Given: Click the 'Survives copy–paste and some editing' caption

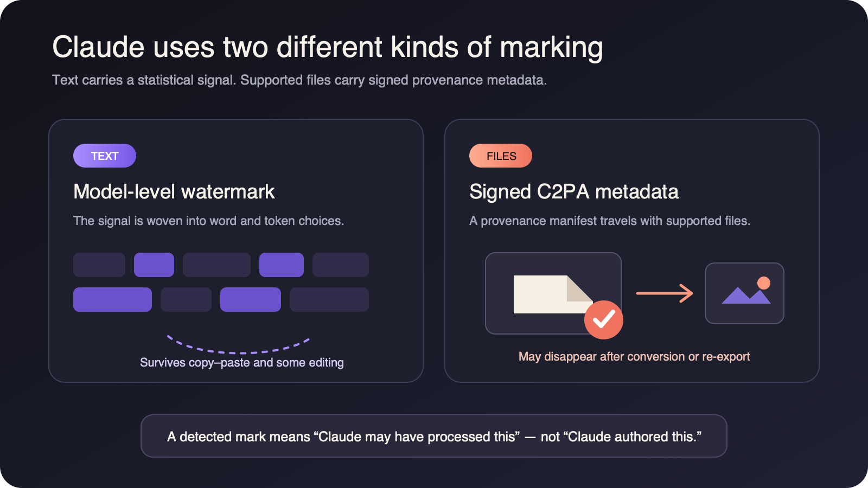Looking at the screenshot, I should click(x=242, y=362).
